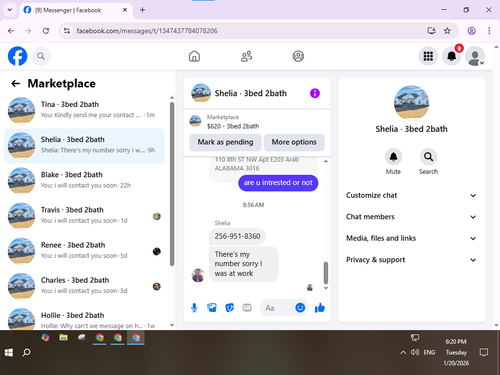The width and height of the screenshot is (500, 375).
Task: Open Chrome three-dot menu
Action: [489, 31]
